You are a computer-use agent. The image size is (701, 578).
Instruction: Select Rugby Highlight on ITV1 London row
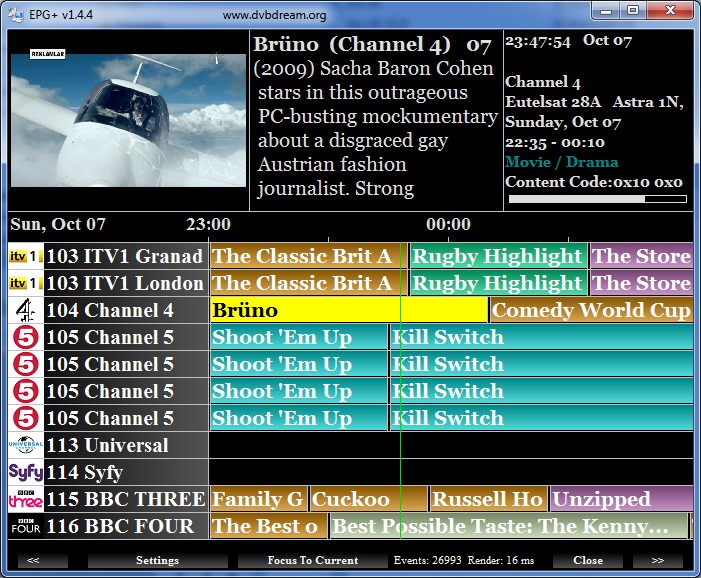498,283
